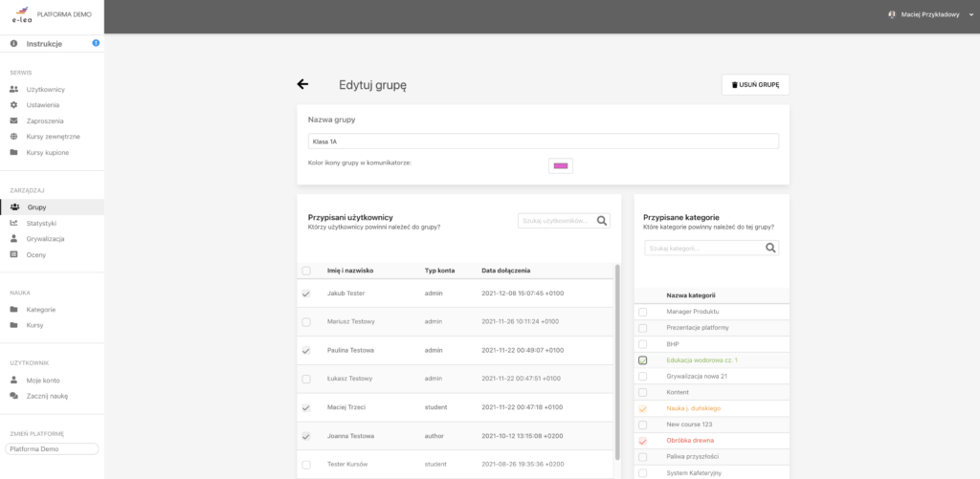Click the Ustawienia gear icon

[x=13, y=105]
